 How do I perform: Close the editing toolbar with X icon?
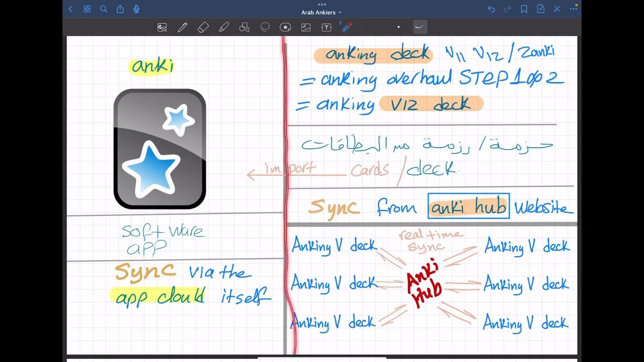557,9
